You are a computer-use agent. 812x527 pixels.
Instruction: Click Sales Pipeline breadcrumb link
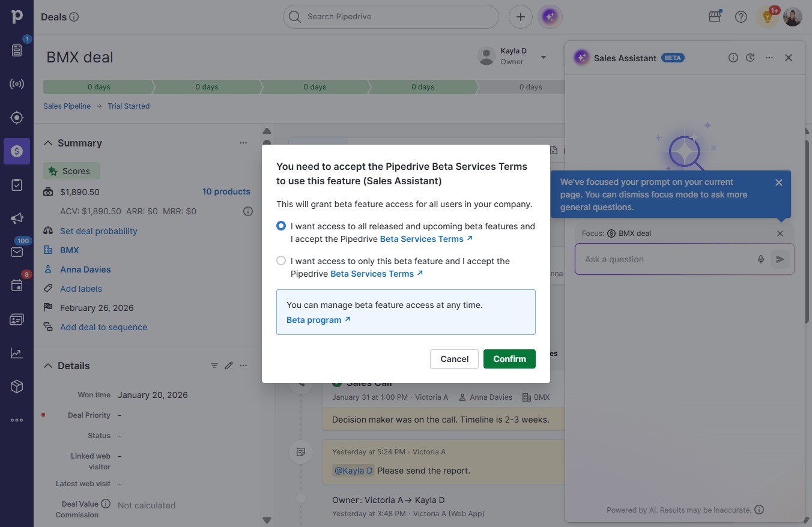67,106
